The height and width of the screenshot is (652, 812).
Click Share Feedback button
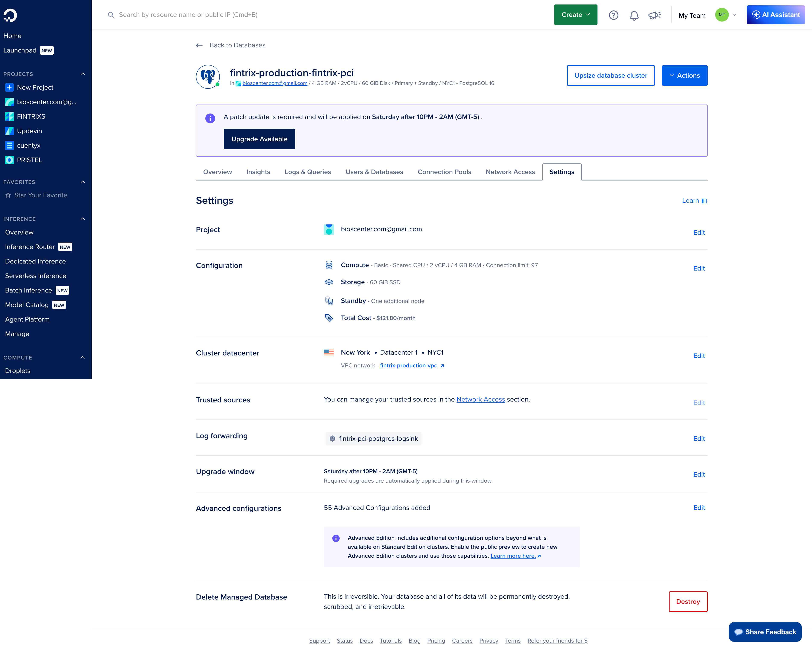click(x=765, y=632)
